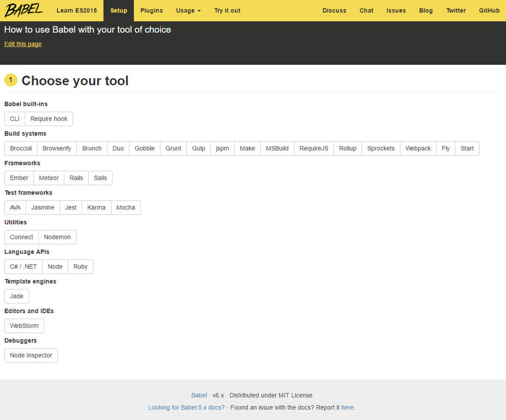
Task: Open the GitHub link in navbar
Action: point(489,11)
